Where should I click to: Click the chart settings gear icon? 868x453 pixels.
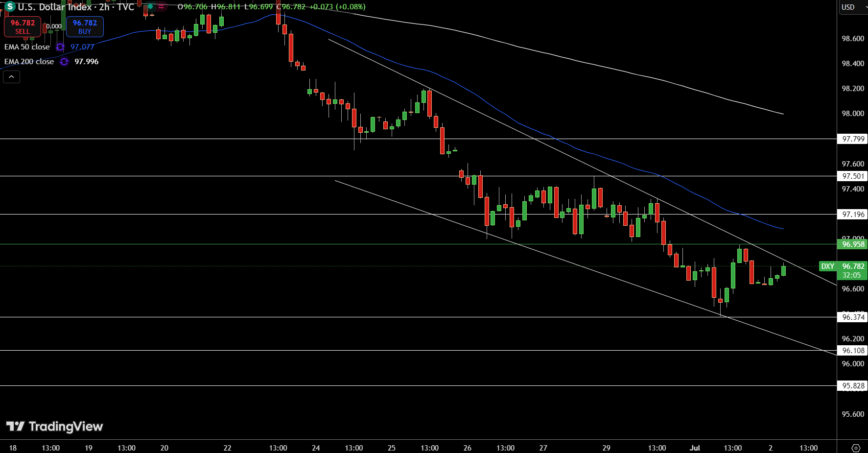(856, 448)
